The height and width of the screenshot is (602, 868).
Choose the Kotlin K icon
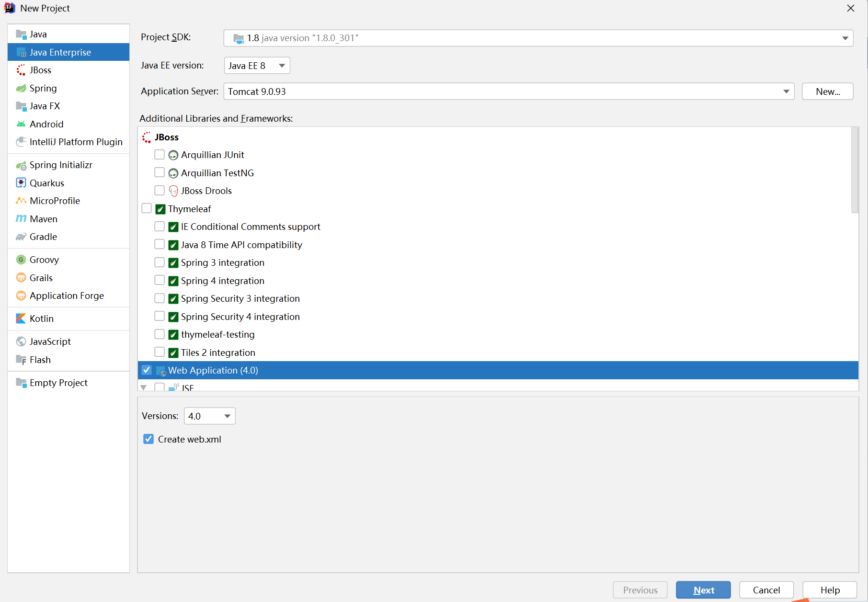click(x=21, y=318)
